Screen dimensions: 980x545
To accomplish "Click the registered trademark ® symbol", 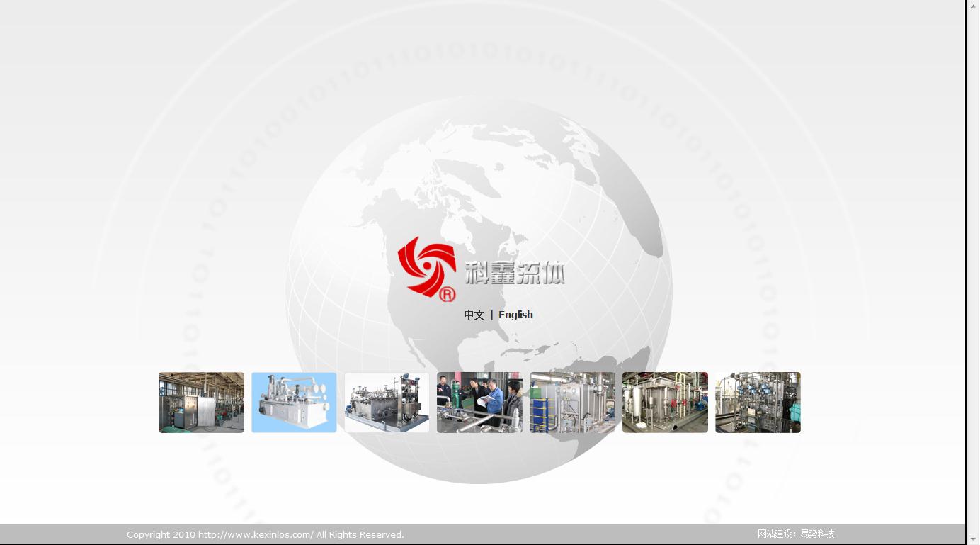I will (x=447, y=294).
